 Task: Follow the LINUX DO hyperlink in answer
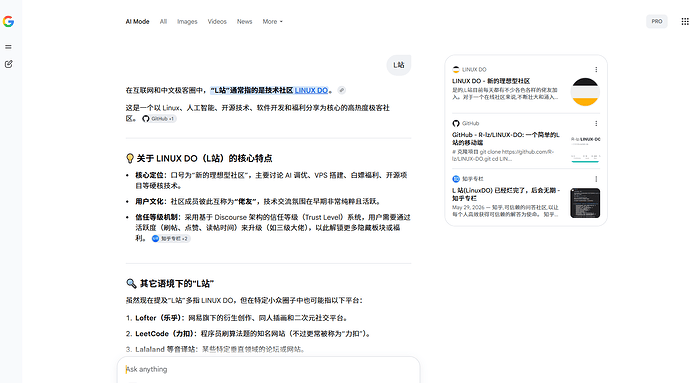pos(311,90)
